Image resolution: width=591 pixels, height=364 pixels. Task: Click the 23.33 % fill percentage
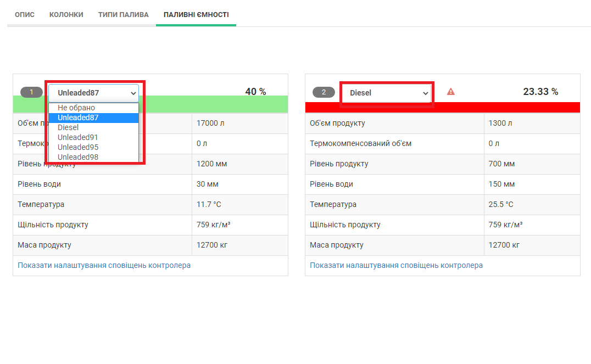pos(540,92)
